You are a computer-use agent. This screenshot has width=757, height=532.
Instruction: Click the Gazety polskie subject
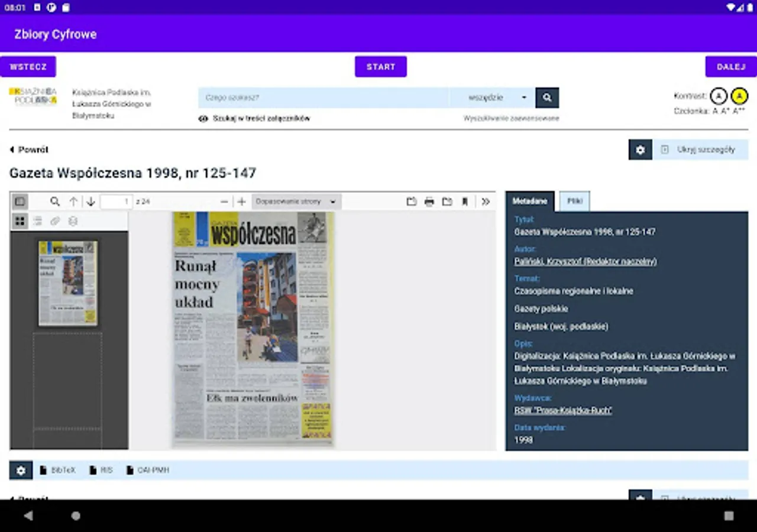[x=541, y=309]
